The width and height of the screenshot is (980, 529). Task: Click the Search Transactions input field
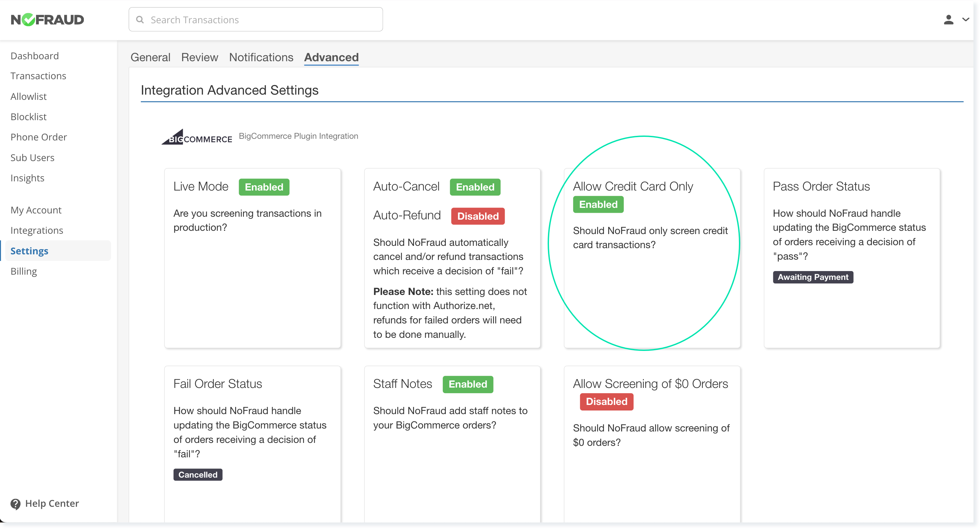(x=255, y=19)
